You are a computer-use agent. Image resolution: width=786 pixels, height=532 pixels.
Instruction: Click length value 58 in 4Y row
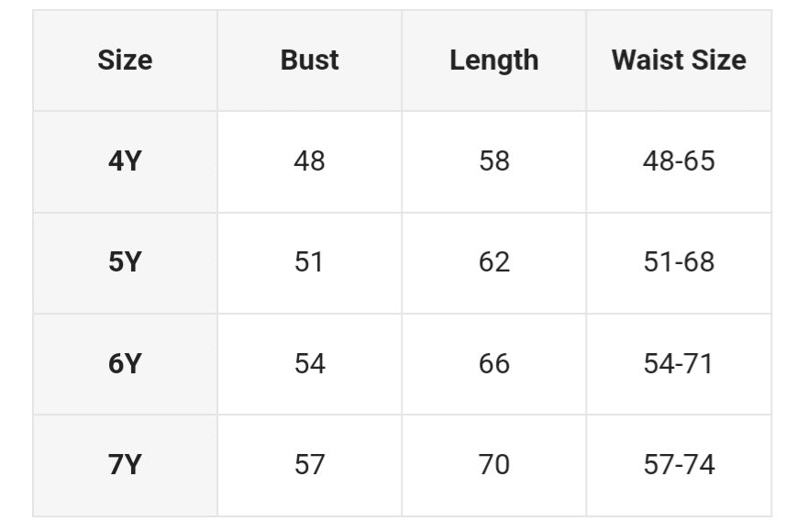pyautogui.click(x=493, y=161)
